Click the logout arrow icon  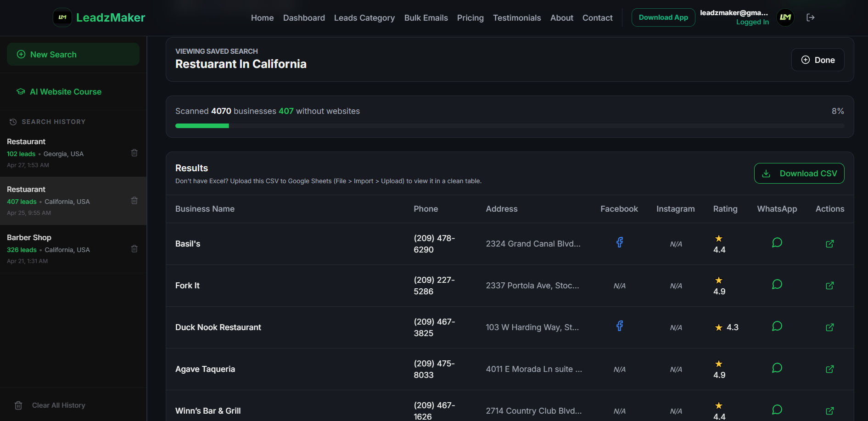pyautogui.click(x=811, y=17)
